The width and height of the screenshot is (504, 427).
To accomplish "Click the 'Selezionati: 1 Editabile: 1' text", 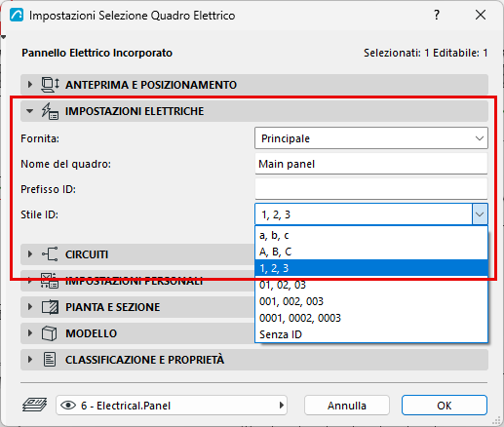I will [426, 53].
